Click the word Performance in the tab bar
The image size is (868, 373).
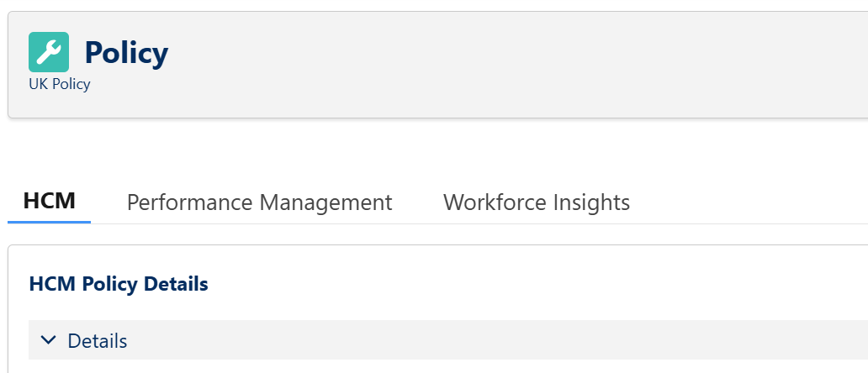pyautogui.click(x=189, y=202)
